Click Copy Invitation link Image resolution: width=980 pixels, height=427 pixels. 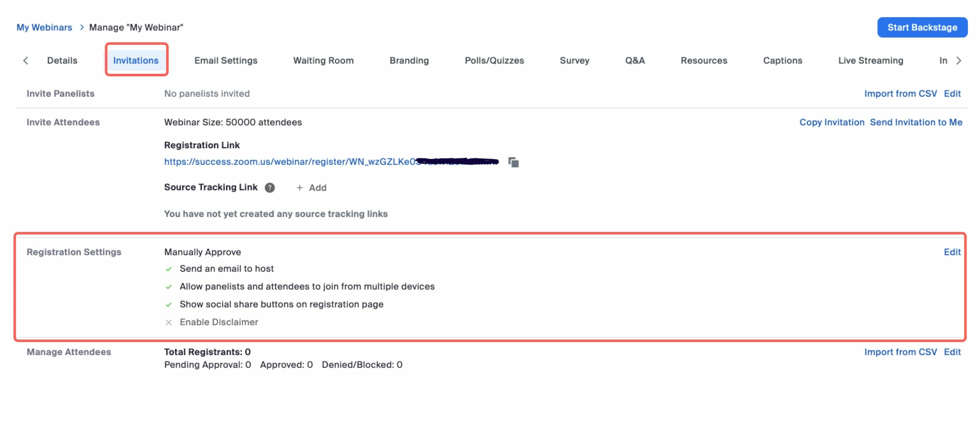coord(831,122)
